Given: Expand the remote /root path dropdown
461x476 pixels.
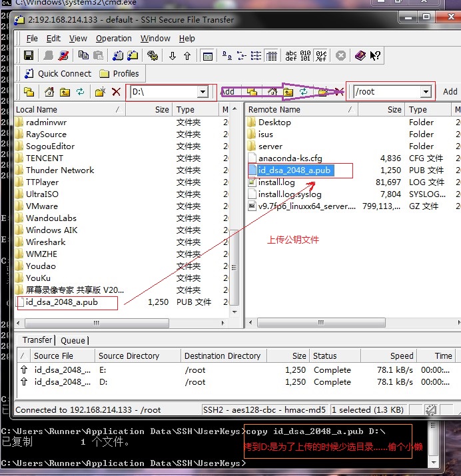Looking at the screenshot, I should (426, 92).
